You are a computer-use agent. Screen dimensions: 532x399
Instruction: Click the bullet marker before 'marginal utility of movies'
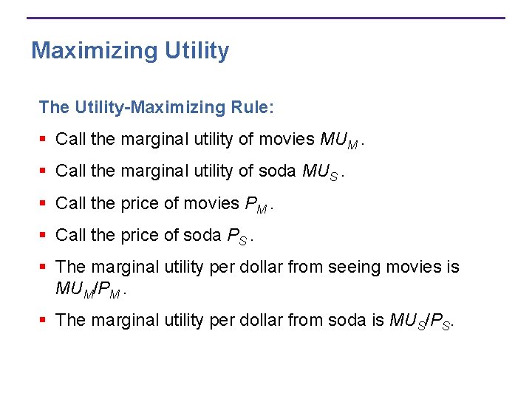pyautogui.click(x=44, y=139)
